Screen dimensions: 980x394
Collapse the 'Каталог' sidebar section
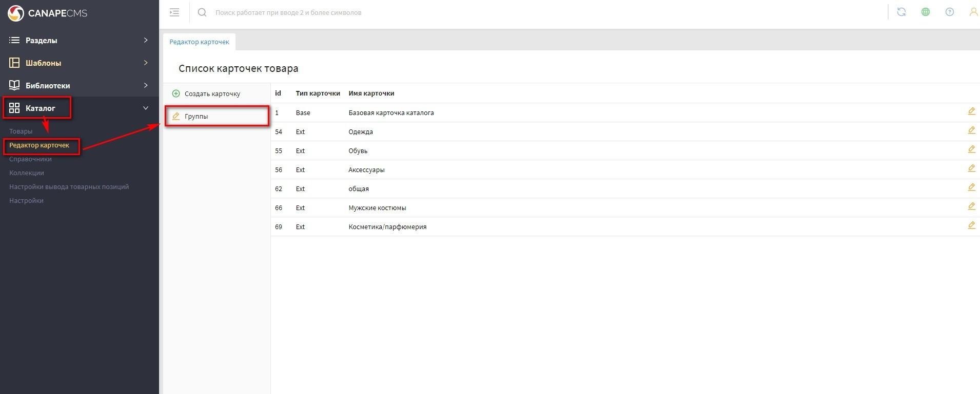(x=145, y=108)
